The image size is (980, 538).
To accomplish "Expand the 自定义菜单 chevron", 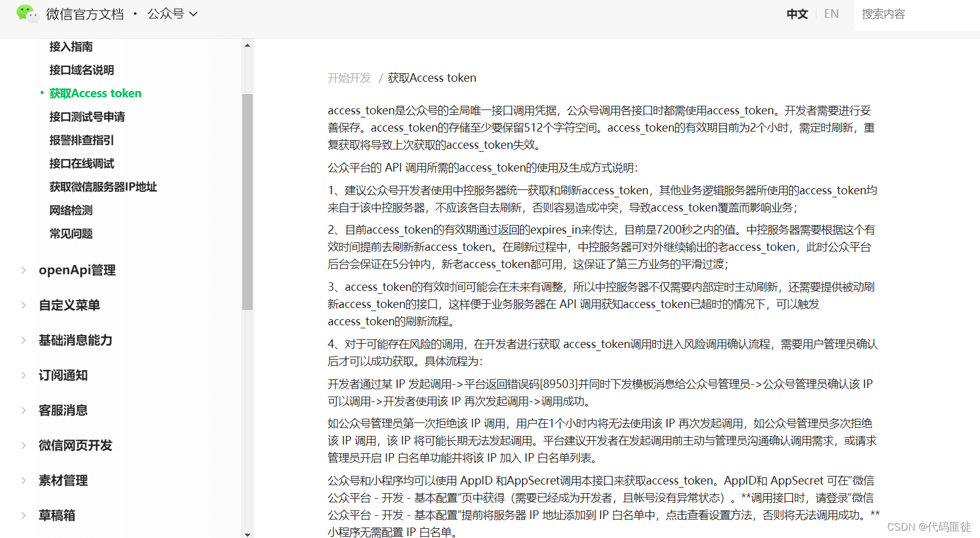I will click(23, 305).
